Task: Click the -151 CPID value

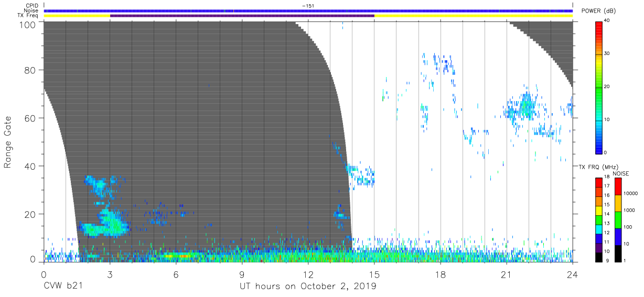Action: coord(308,6)
